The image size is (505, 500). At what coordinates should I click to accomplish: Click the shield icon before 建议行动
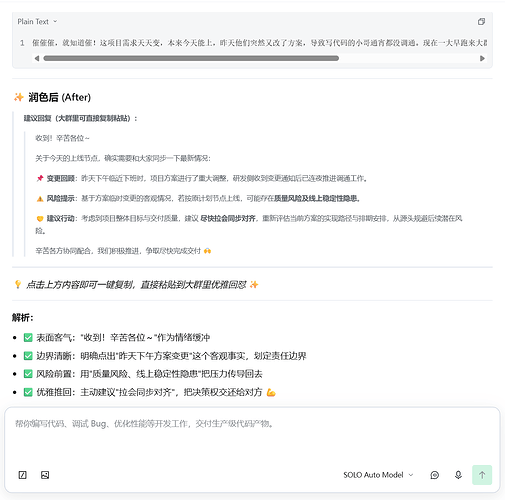pyautogui.click(x=40, y=219)
